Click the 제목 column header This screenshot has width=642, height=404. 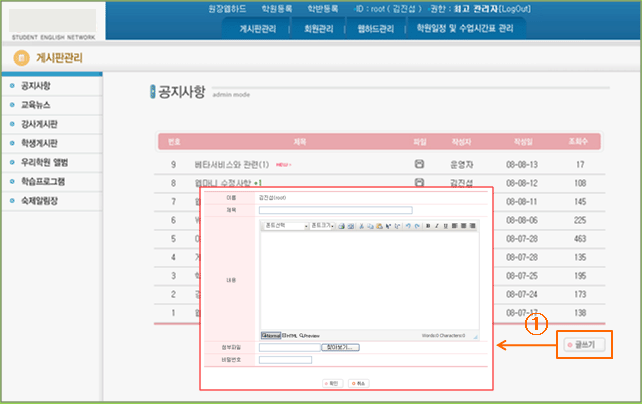(300, 142)
